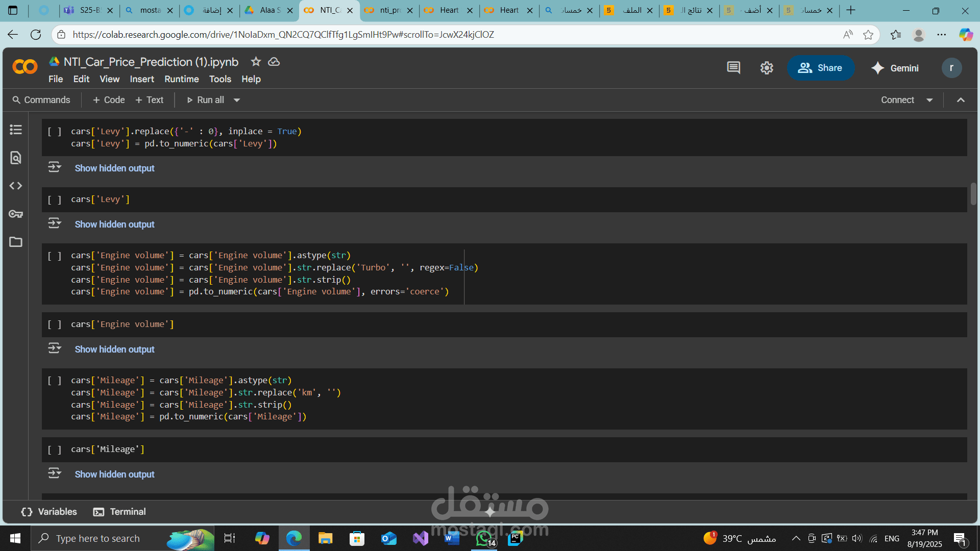Run the Engine volume cleaning cell

[x=55, y=256]
